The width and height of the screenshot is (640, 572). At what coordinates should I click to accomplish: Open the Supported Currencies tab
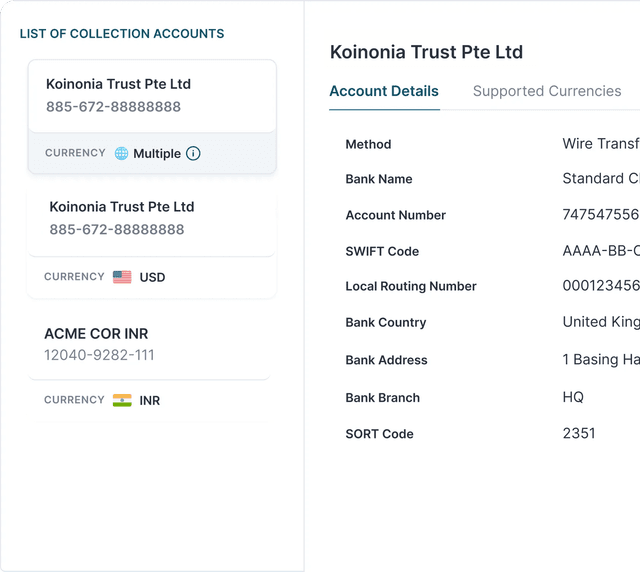[x=546, y=91]
